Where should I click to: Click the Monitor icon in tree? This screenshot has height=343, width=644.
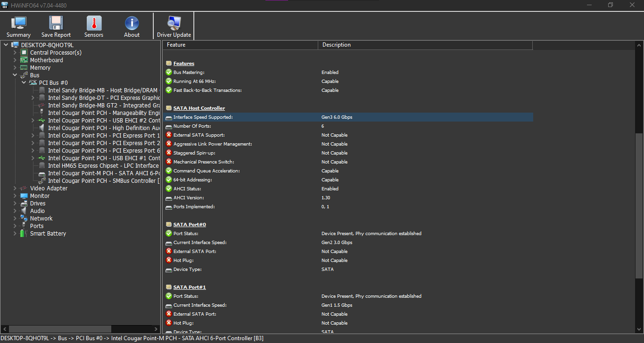[x=24, y=196]
